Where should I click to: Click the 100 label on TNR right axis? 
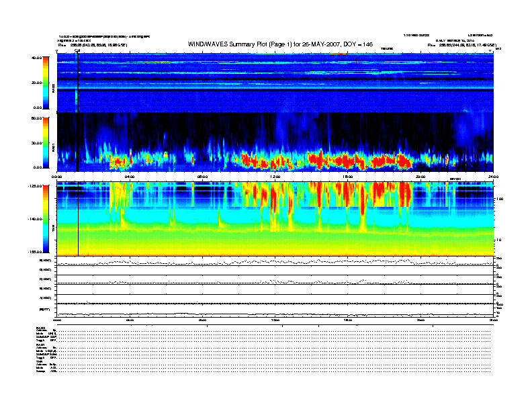(500, 199)
